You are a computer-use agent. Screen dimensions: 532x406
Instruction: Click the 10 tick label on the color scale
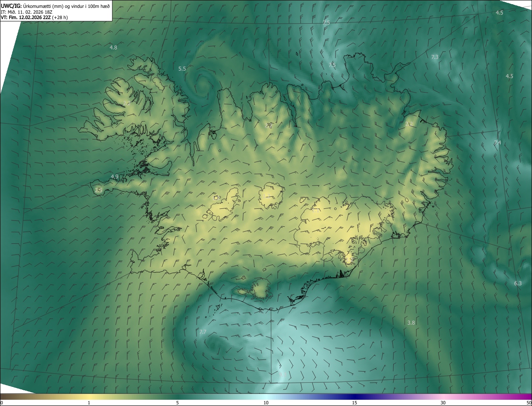[266, 403]
